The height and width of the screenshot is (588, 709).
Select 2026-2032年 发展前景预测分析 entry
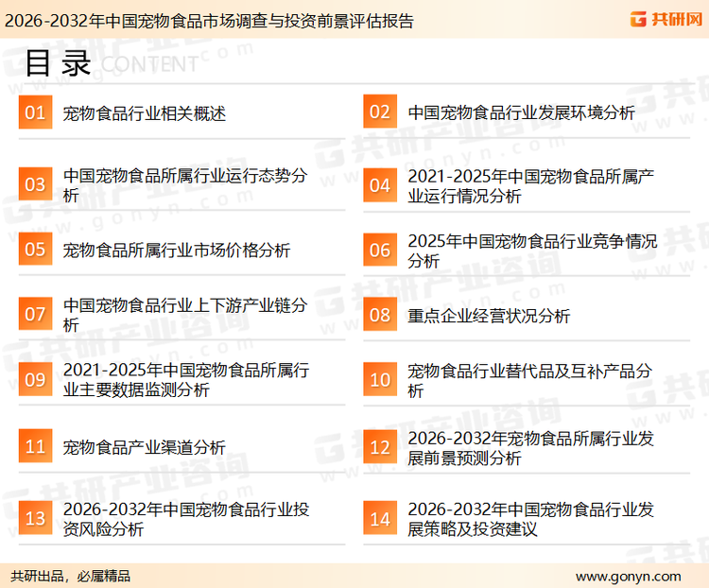click(x=530, y=448)
